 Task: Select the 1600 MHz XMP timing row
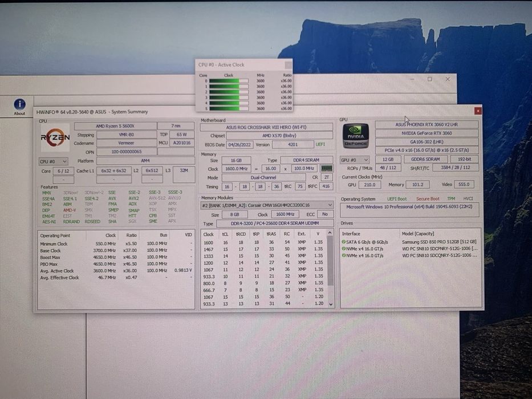[263, 242]
